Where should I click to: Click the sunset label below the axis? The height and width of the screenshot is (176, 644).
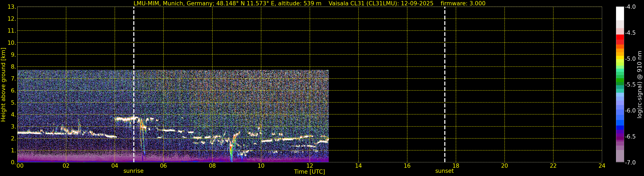pos(444,171)
